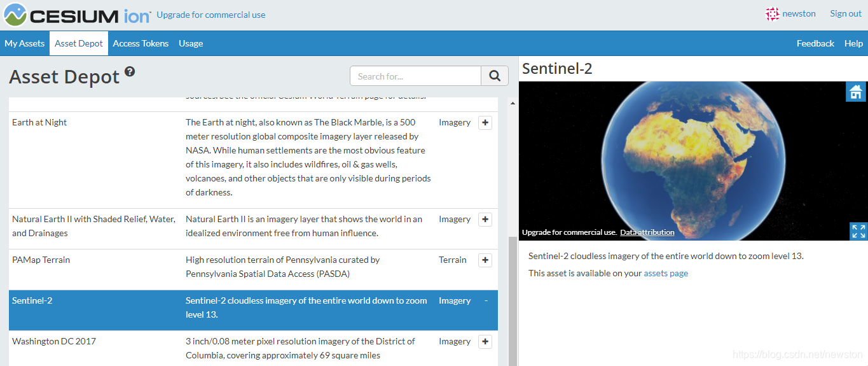Screen dimensions: 868x366
Task: Click the Cesium ion logo
Action: point(77,15)
